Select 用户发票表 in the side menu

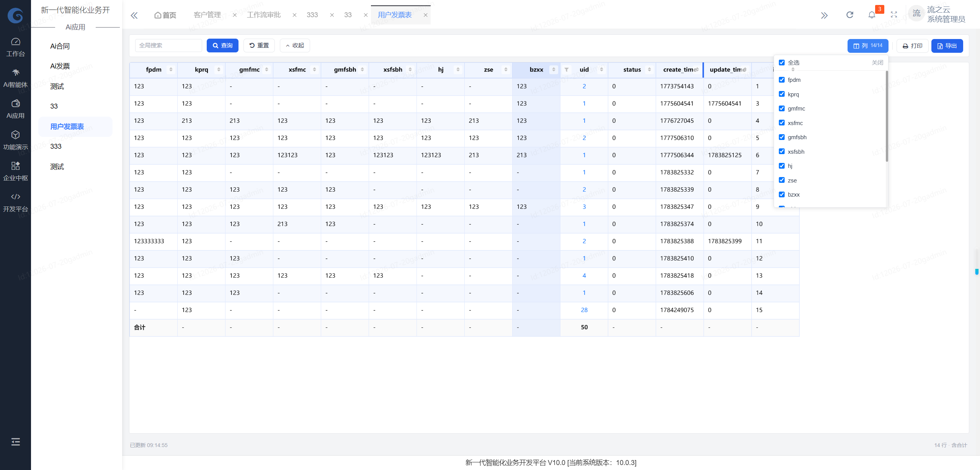67,127
